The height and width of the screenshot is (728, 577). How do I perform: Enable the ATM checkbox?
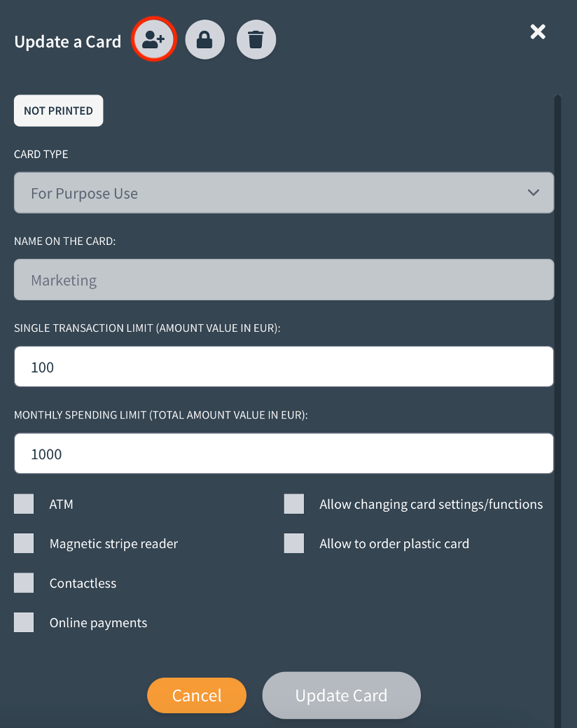point(24,504)
